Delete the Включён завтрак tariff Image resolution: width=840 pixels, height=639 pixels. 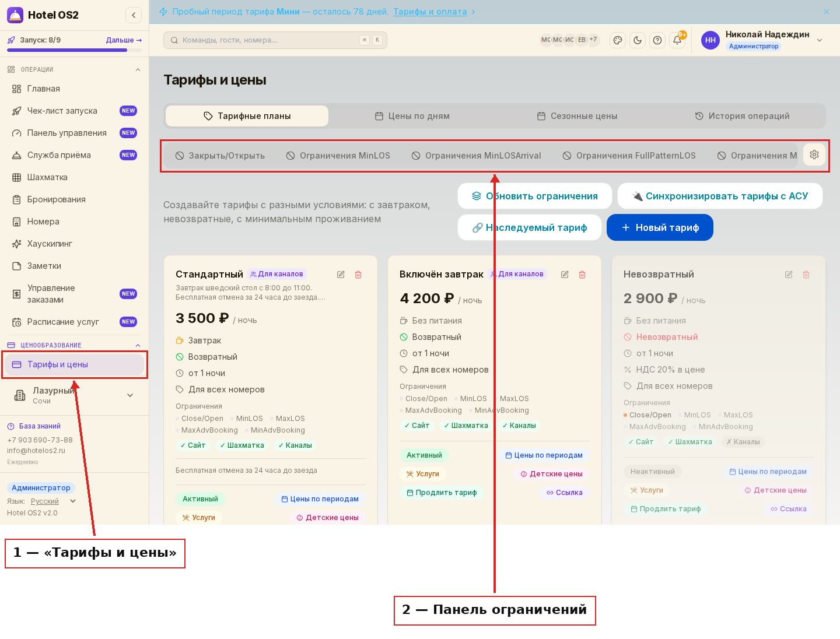(582, 275)
